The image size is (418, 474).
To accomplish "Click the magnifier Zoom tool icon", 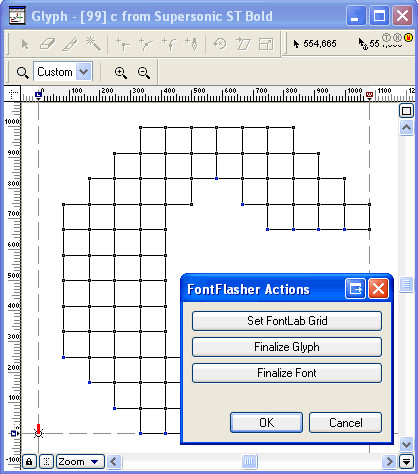I will [x=22, y=72].
